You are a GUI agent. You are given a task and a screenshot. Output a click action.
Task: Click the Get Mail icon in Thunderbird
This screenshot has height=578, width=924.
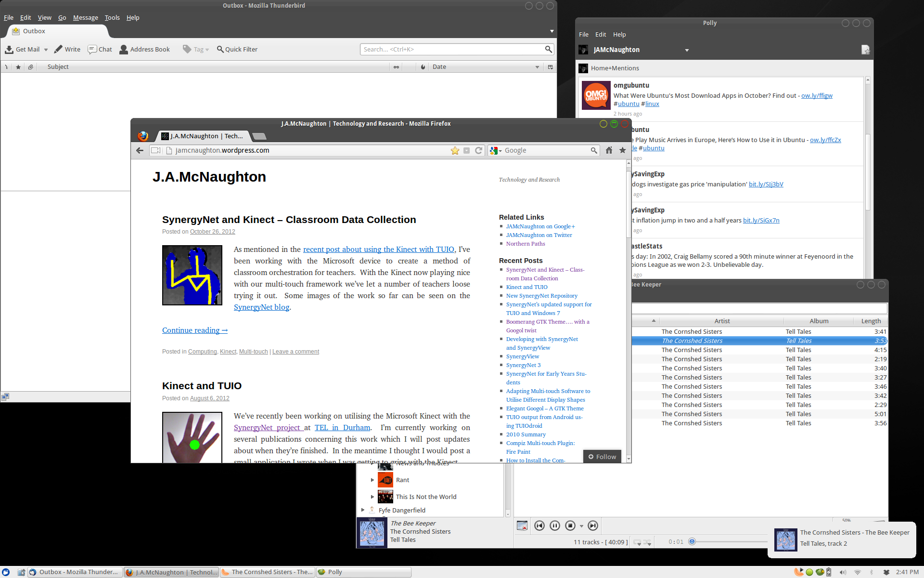(x=9, y=50)
